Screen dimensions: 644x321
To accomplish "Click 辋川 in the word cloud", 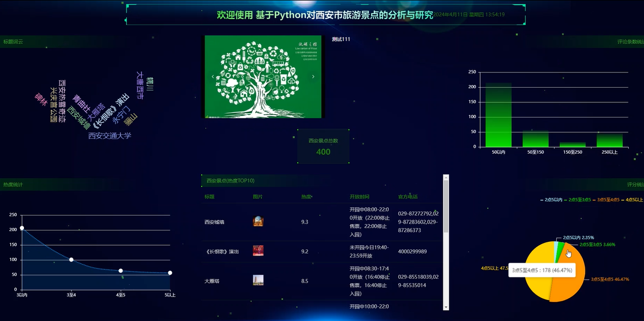I will click(150, 83).
